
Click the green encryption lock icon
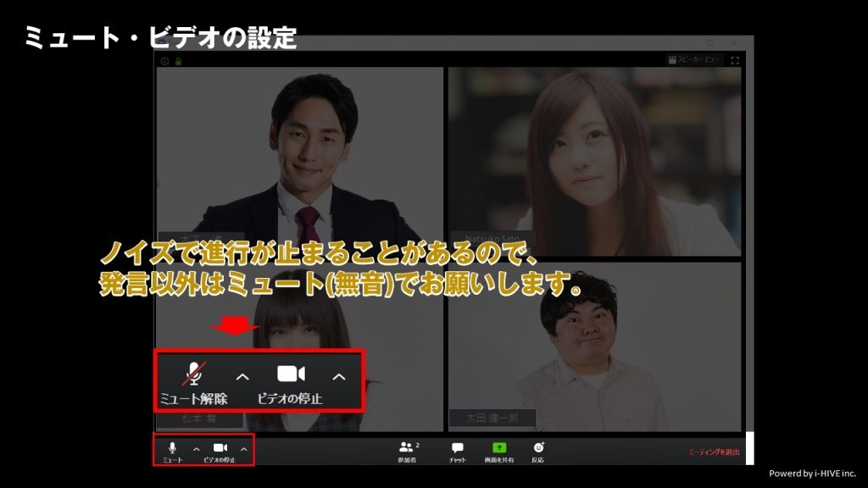click(177, 61)
